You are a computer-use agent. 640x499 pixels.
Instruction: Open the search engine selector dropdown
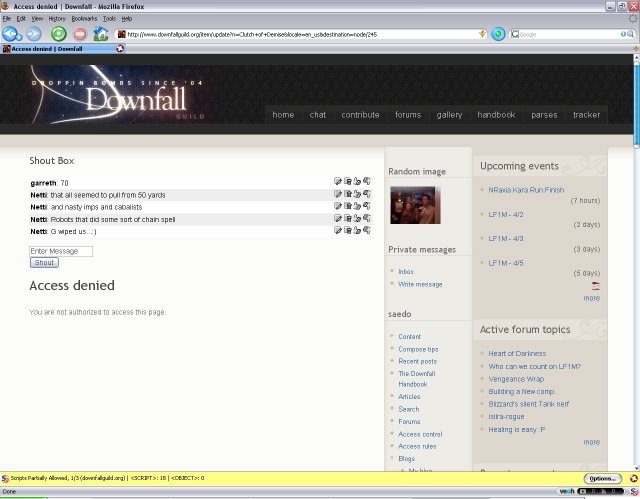[515, 34]
